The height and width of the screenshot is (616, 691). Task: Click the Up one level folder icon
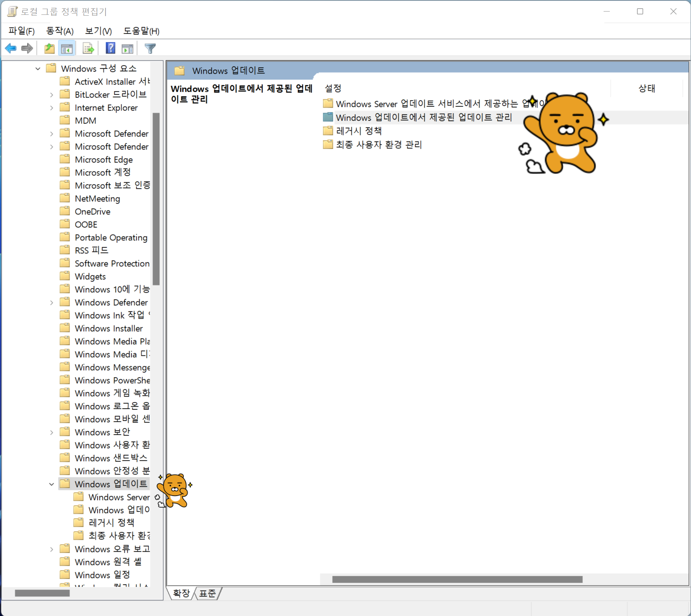click(x=49, y=49)
